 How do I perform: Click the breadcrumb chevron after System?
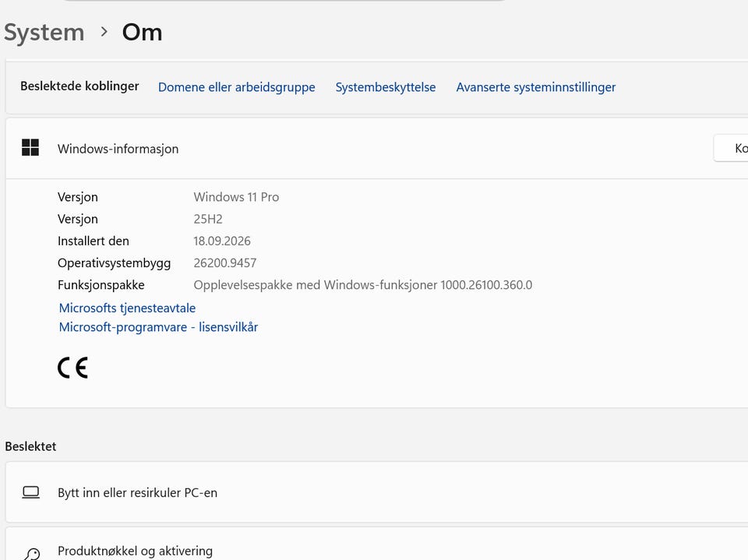pyautogui.click(x=104, y=32)
